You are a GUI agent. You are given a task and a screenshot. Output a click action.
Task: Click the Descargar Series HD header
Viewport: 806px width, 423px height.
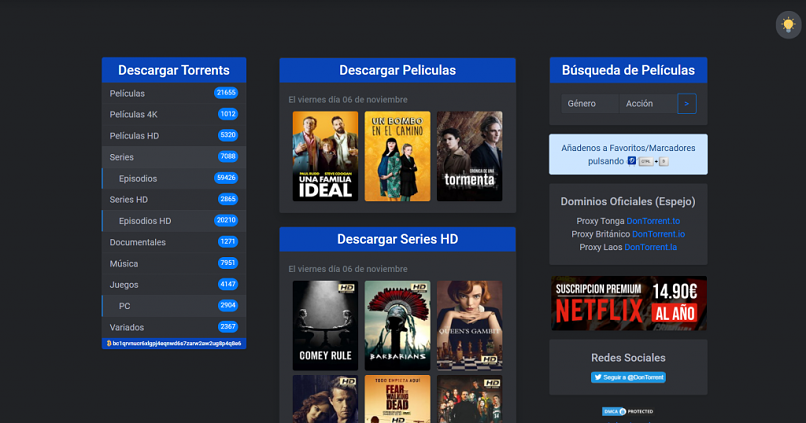point(397,239)
